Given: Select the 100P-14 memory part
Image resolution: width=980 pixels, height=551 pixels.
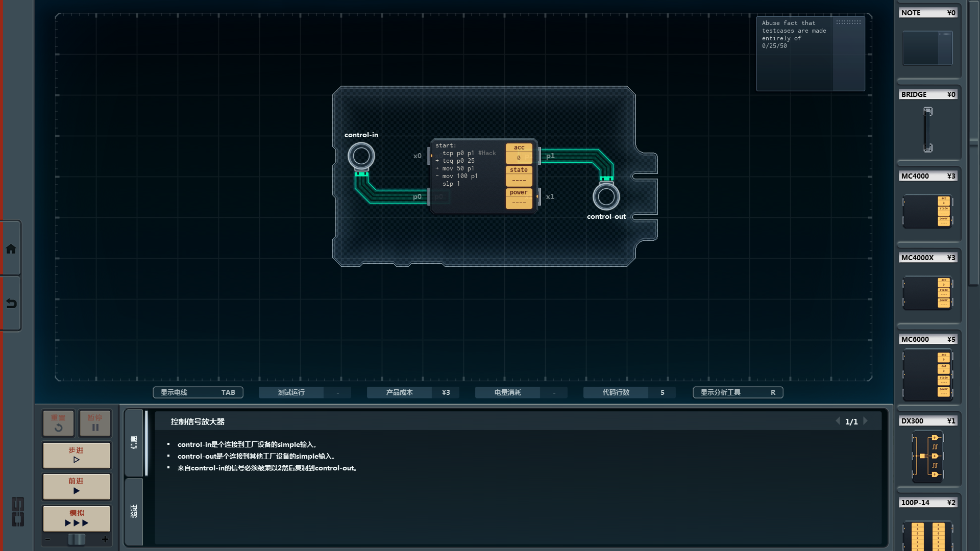Looking at the screenshot, I should (927, 535).
